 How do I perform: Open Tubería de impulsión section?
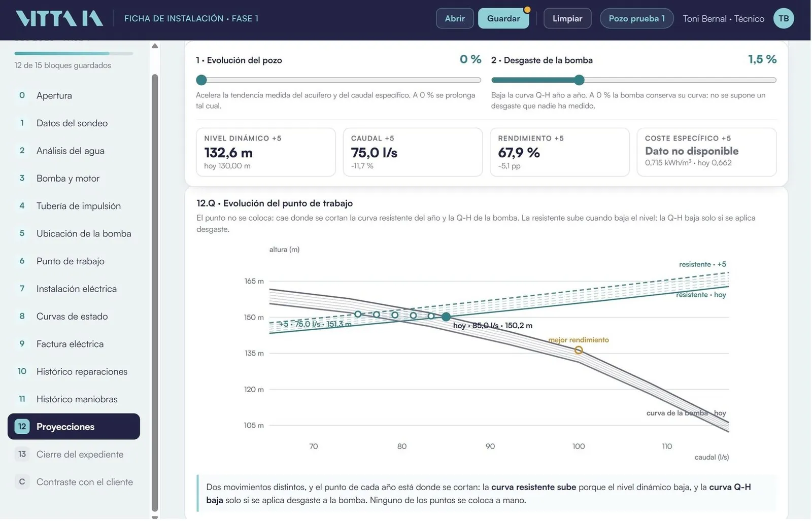[74, 206]
